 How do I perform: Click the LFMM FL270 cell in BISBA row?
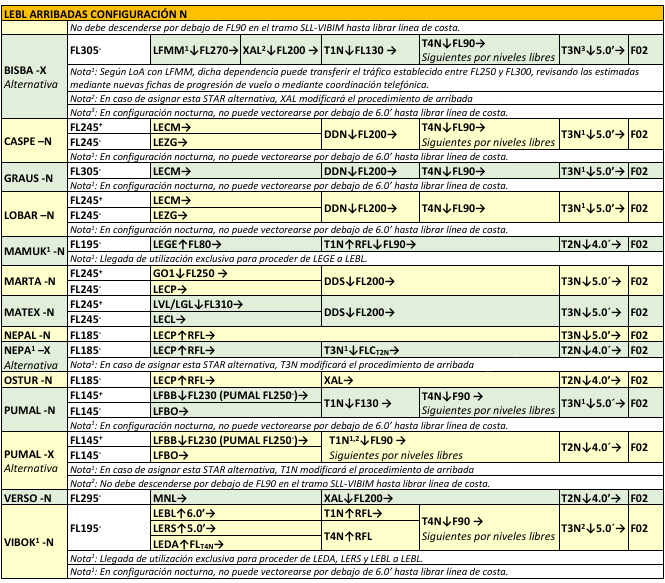point(194,48)
